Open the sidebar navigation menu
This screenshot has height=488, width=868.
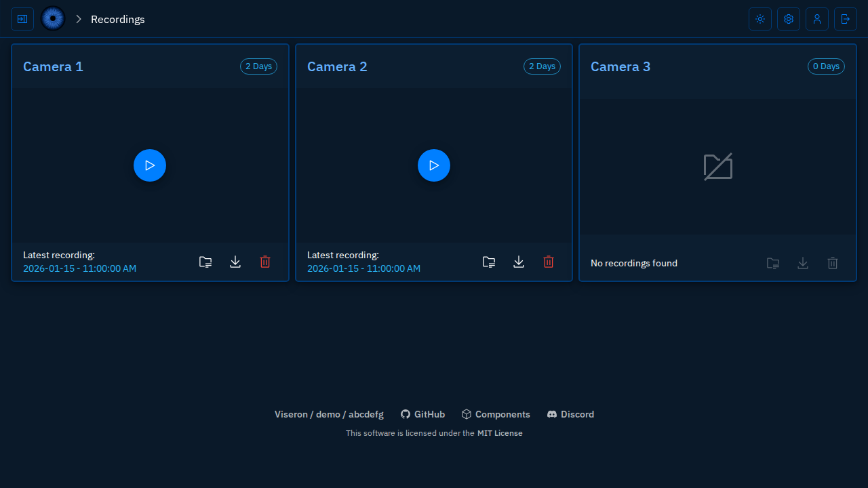tap(22, 19)
